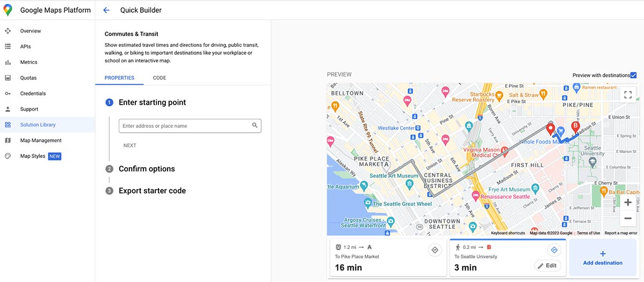
Task: Switch to the PROPERTIES tab
Action: (120, 77)
